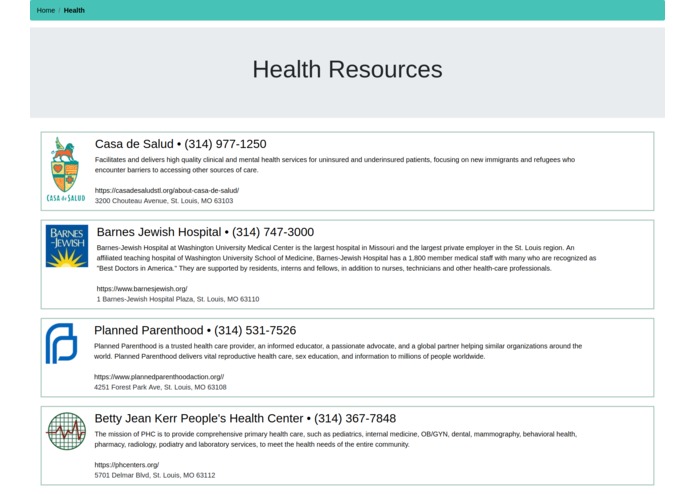This screenshot has height=494, width=695.
Task: Click the Planned Parenthood blue logo
Action: (61, 343)
